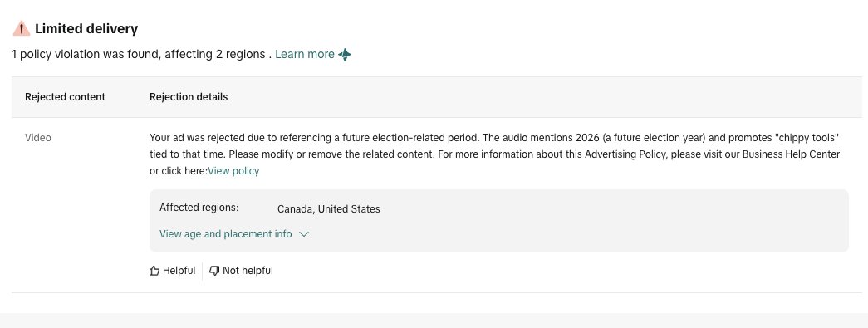This screenshot has width=868, height=328.
Task: Click the chevron beside age and placement info
Action: (303, 234)
